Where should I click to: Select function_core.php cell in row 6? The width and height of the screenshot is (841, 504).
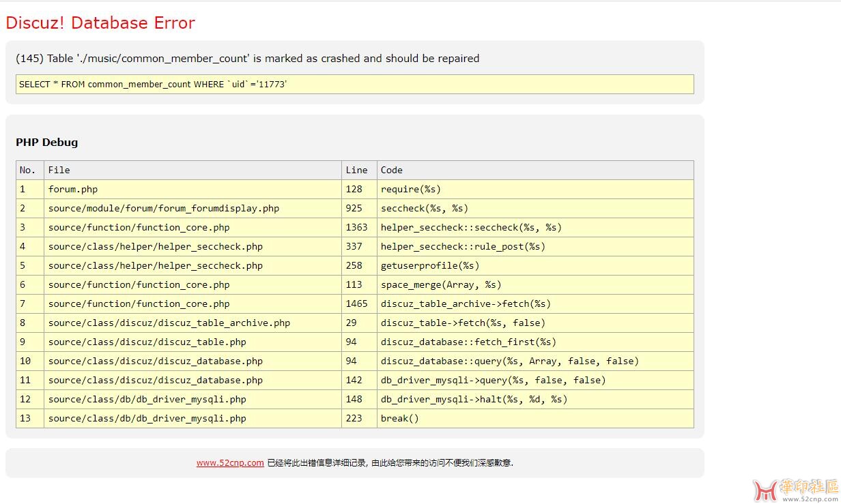pyautogui.click(x=193, y=284)
